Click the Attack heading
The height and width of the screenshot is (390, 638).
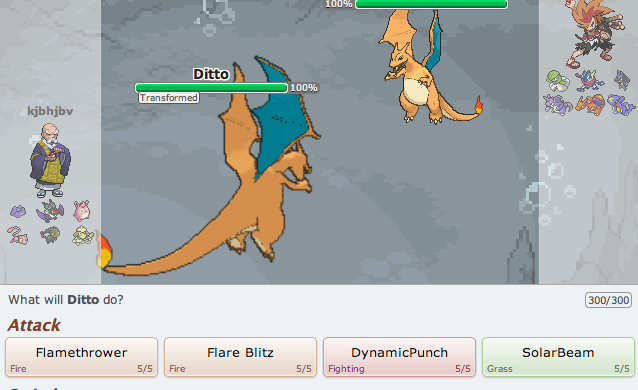click(x=34, y=325)
